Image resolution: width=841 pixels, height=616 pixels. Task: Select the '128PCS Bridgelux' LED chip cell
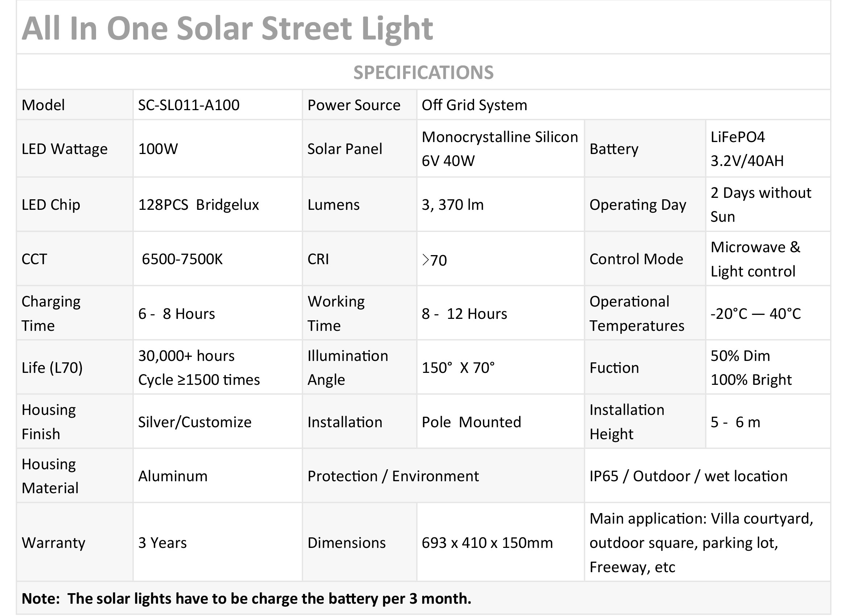point(198,205)
